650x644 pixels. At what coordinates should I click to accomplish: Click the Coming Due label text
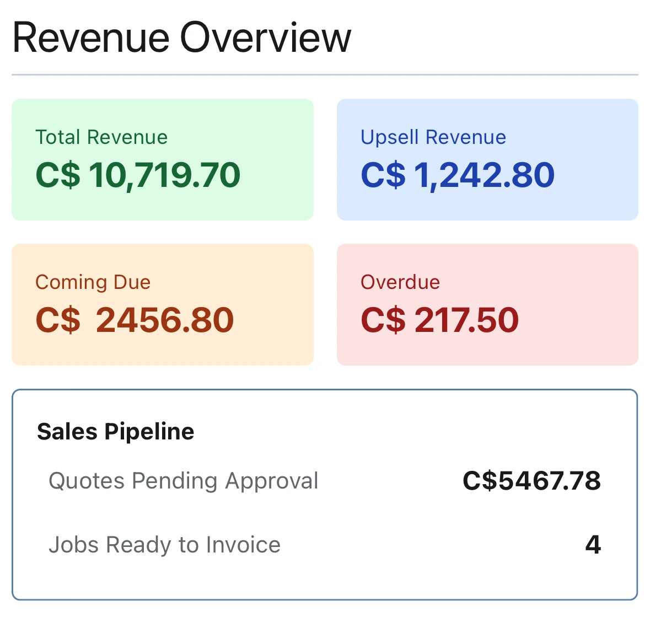[93, 282]
